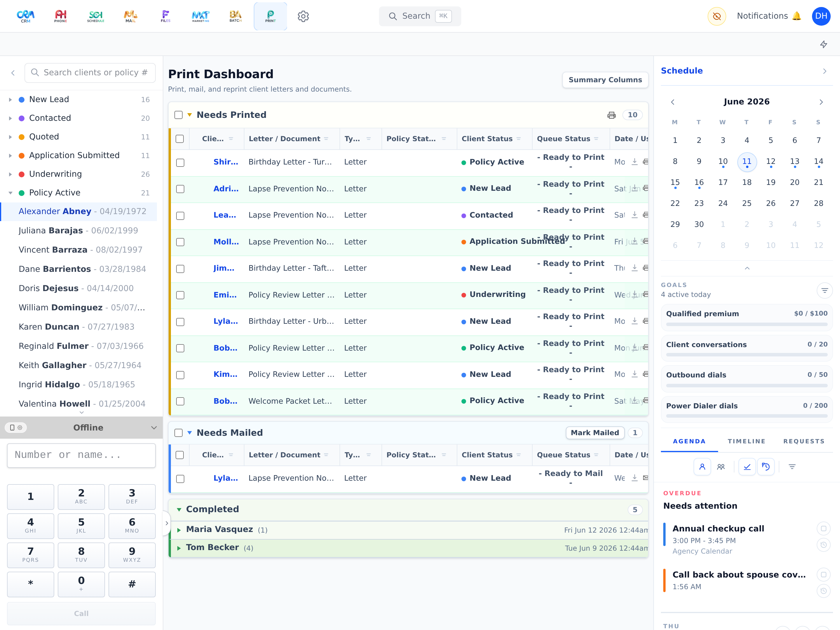Expand Tom Becker completed group
Viewport: 840px width, 630px height.
point(179,548)
